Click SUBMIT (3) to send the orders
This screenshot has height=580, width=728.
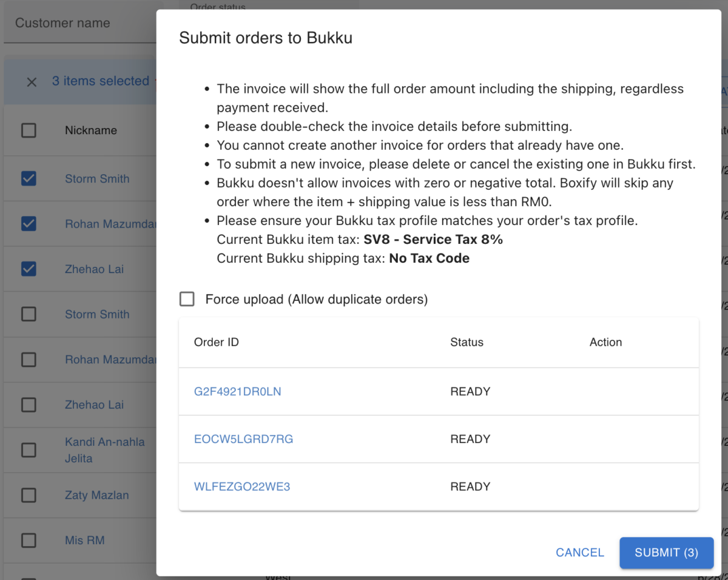point(666,553)
